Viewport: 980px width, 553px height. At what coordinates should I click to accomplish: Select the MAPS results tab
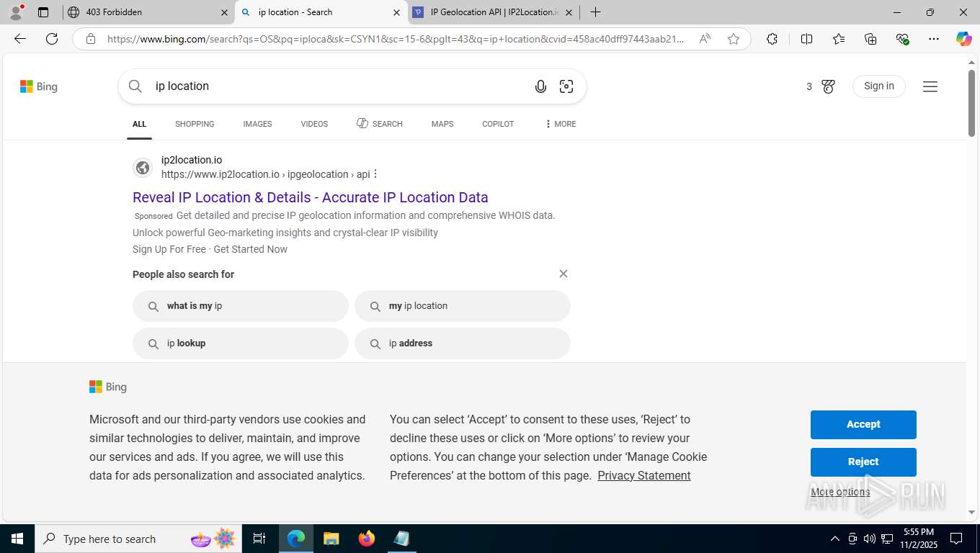click(x=442, y=124)
